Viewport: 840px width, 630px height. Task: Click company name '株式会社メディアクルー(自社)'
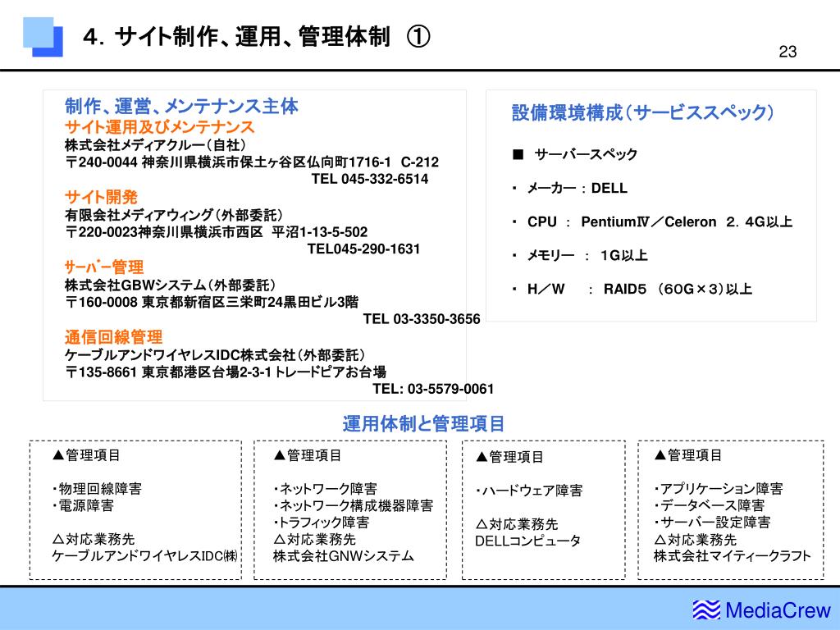click(x=155, y=145)
